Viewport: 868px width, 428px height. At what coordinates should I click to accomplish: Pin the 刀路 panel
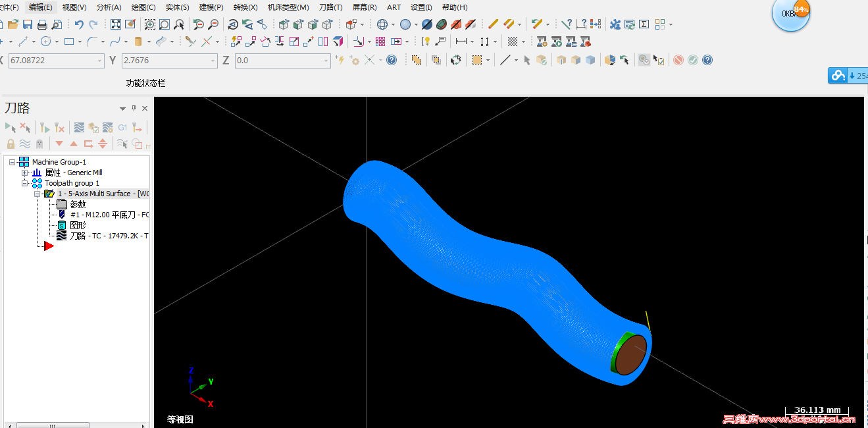(134, 109)
